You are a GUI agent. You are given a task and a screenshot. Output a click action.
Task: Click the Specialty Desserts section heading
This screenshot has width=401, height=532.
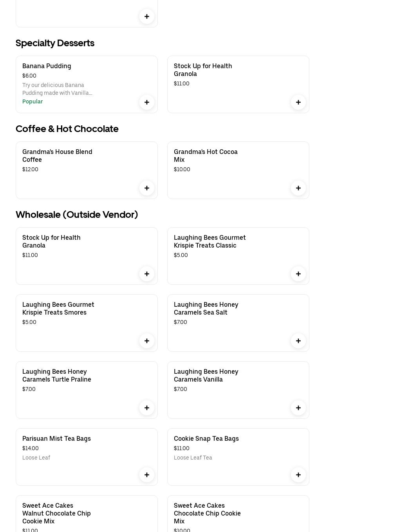55,43
